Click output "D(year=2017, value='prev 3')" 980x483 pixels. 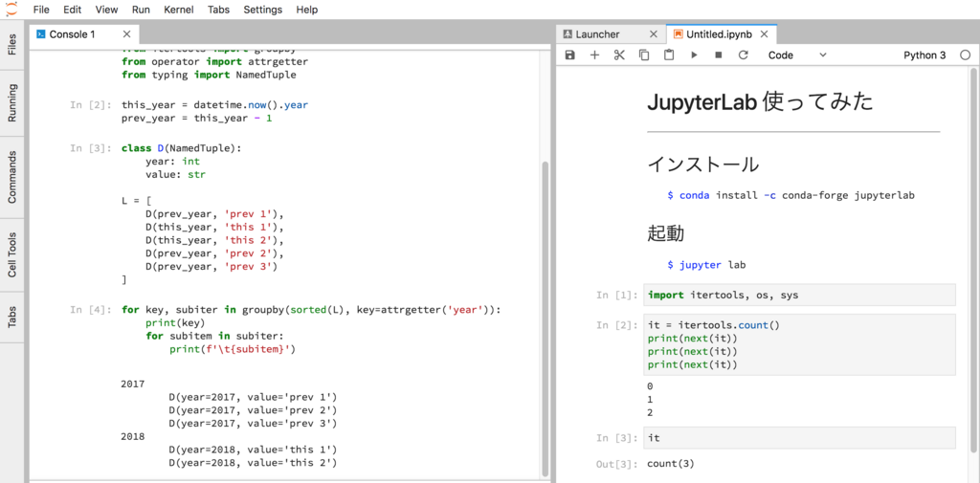pos(253,423)
